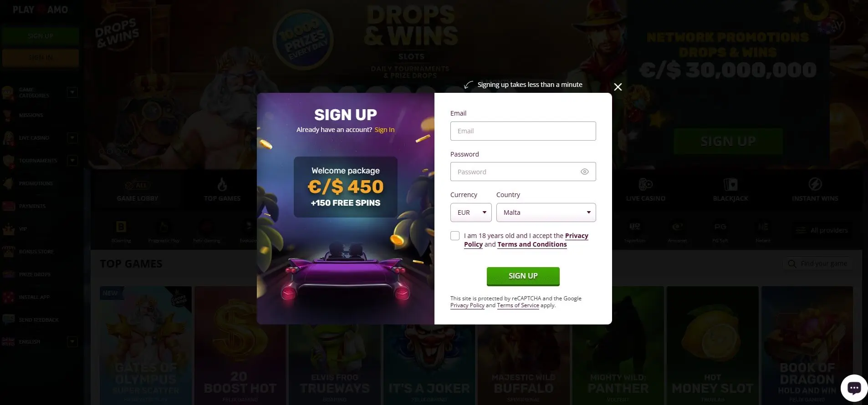The image size is (868, 405).
Task: Open the Live Casino category icon
Action: pyautogui.click(x=646, y=184)
